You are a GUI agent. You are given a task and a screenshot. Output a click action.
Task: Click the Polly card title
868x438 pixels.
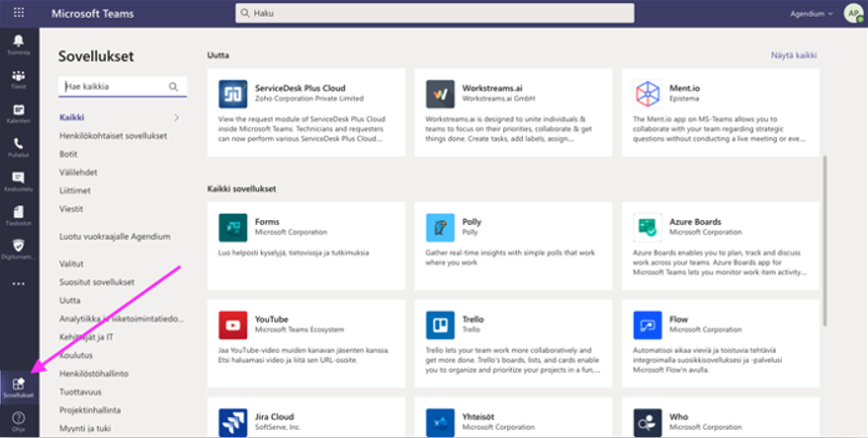(471, 222)
